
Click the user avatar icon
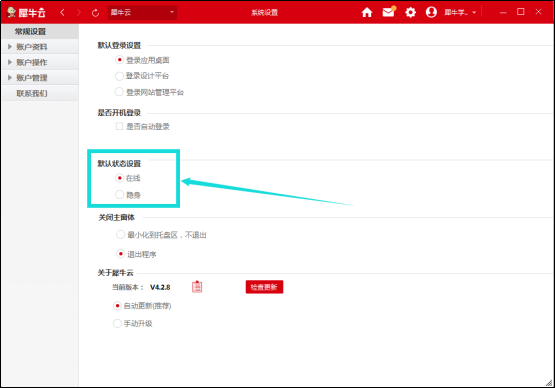(431, 12)
